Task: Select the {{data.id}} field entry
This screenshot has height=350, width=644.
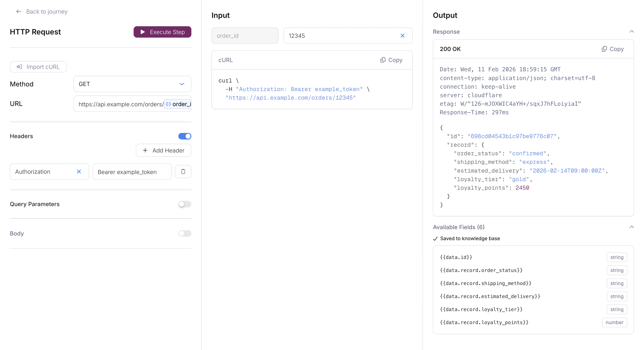Action: pos(456,257)
